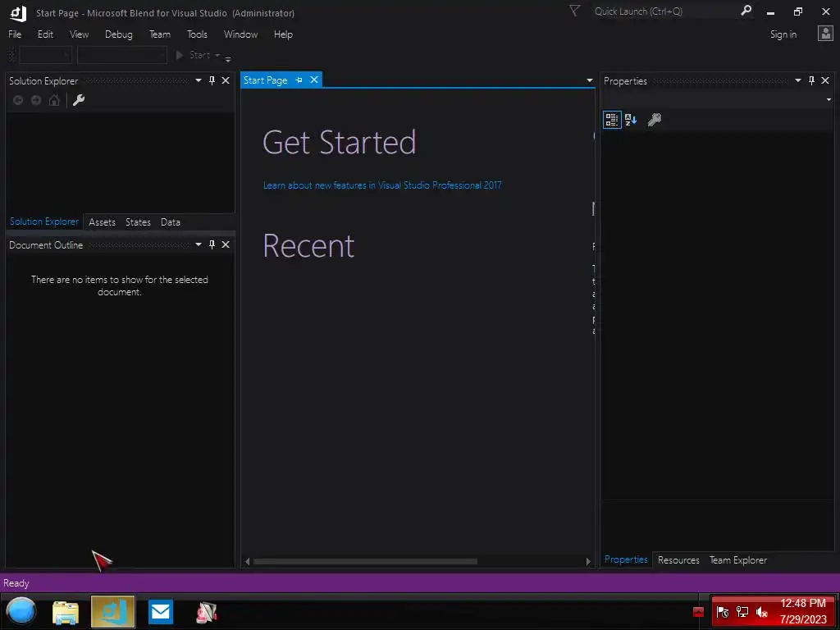Viewport: 840px width, 630px height.
Task: Click the Solution Explorer Back arrow icon
Action: [18, 100]
